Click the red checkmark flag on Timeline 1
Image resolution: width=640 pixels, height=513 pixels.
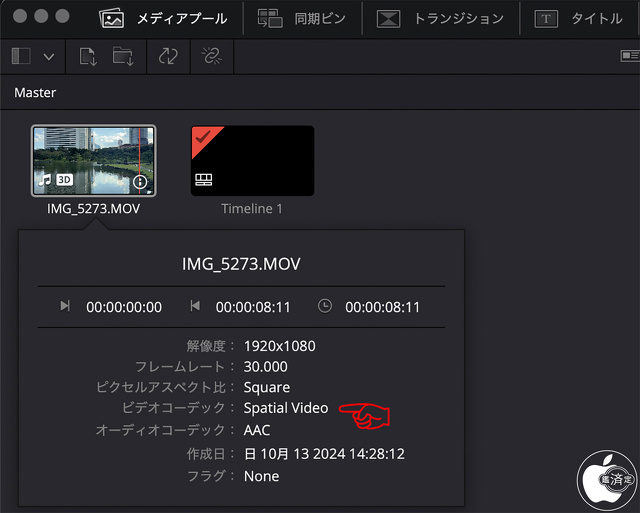click(x=203, y=137)
